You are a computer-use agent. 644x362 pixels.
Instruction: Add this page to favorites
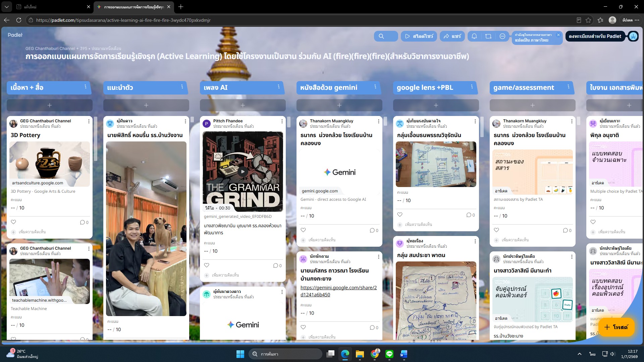[588, 20]
